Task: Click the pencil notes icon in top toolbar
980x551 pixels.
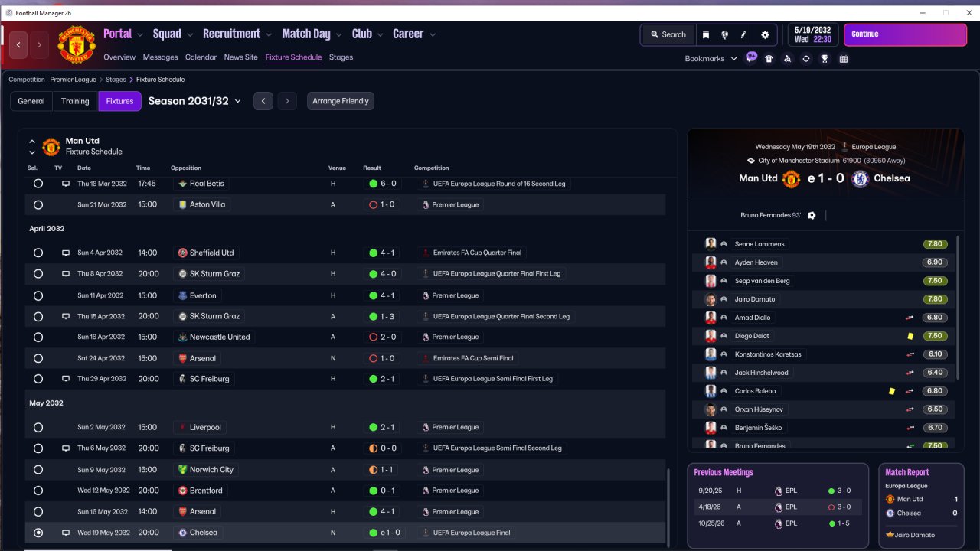Action: click(x=743, y=34)
